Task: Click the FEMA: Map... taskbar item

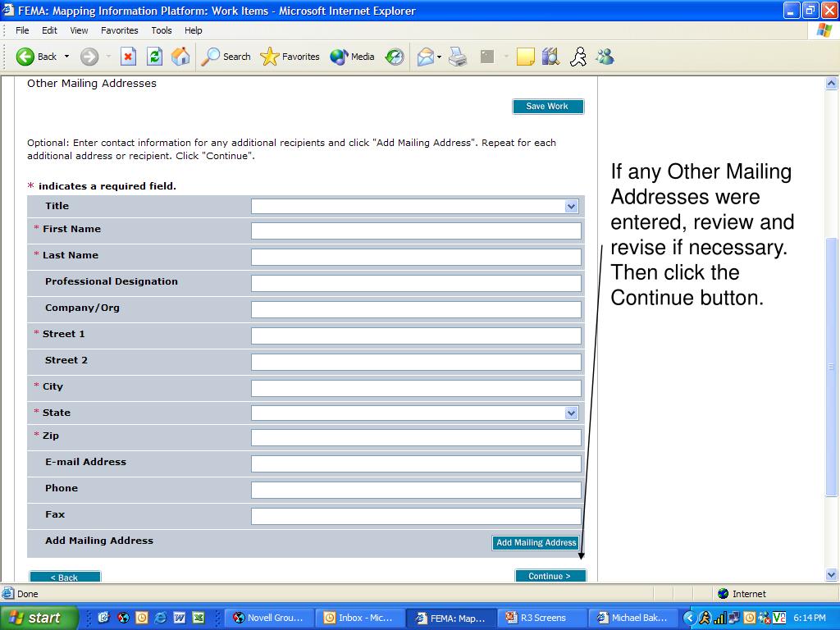Action: click(450, 618)
